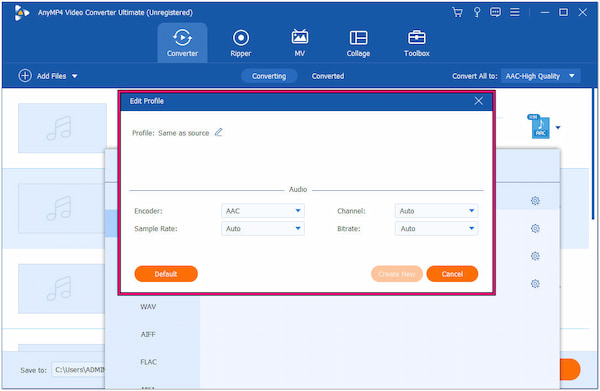Image resolution: width=600 pixels, height=391 pixels.
Task: Select the first audio file thumbnail
Action: (62, 128)
